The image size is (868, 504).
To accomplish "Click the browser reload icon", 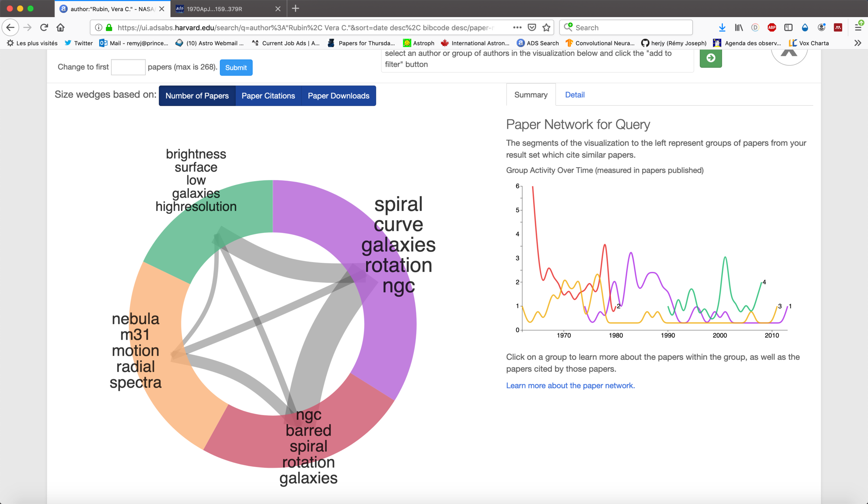I will [44, 27].
